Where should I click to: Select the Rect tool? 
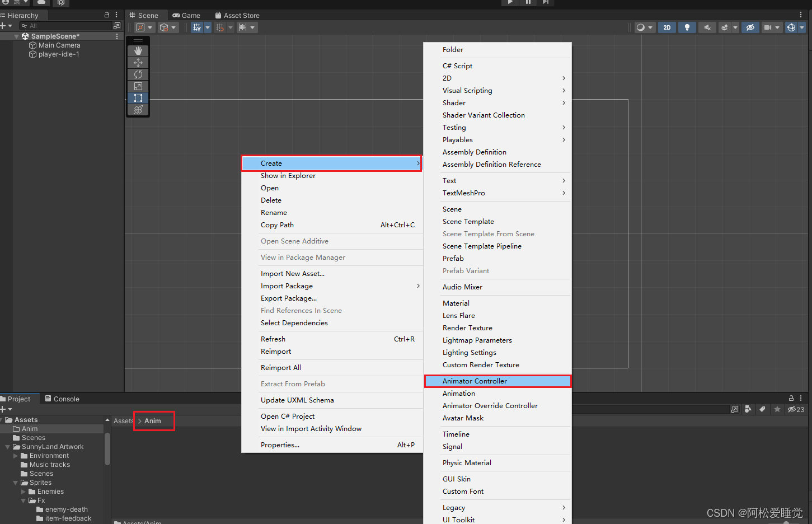pyautogui.click(x=138, y=98)
